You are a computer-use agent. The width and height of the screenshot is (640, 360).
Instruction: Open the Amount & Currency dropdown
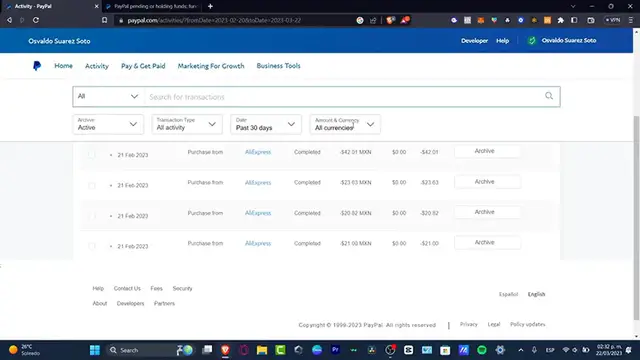[345, 124]
